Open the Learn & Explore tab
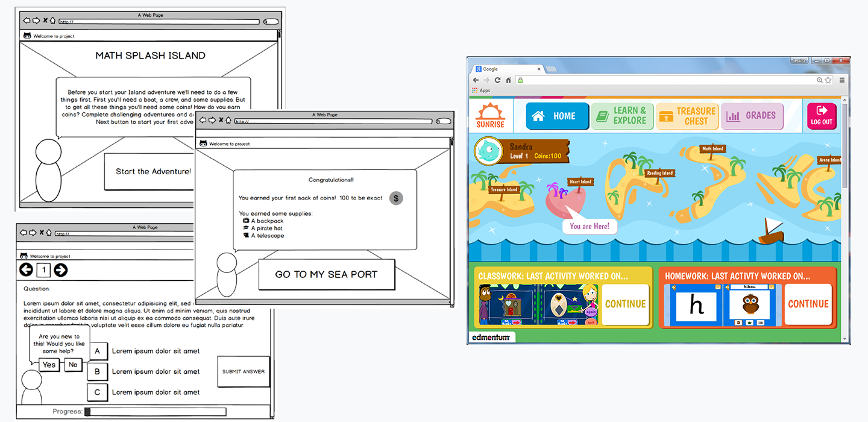The image size is (868, 422). (622, 116)
